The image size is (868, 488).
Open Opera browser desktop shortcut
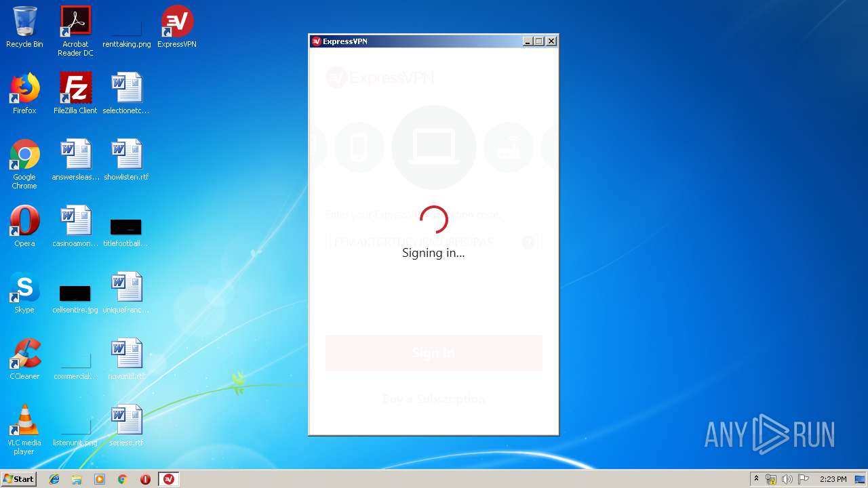(24, 226)
